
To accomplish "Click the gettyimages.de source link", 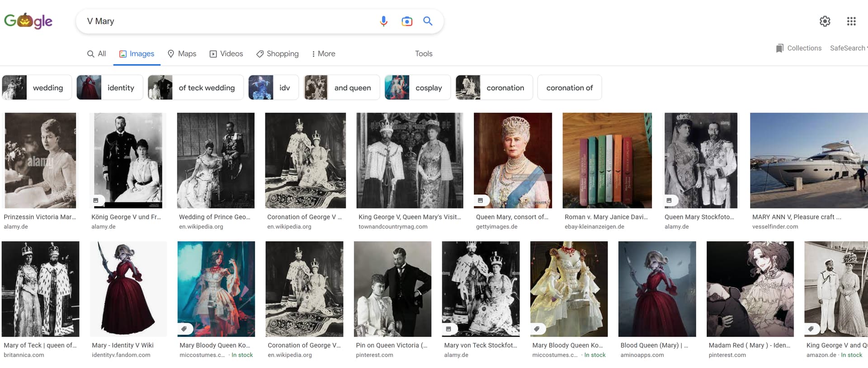I will point(496,227).
